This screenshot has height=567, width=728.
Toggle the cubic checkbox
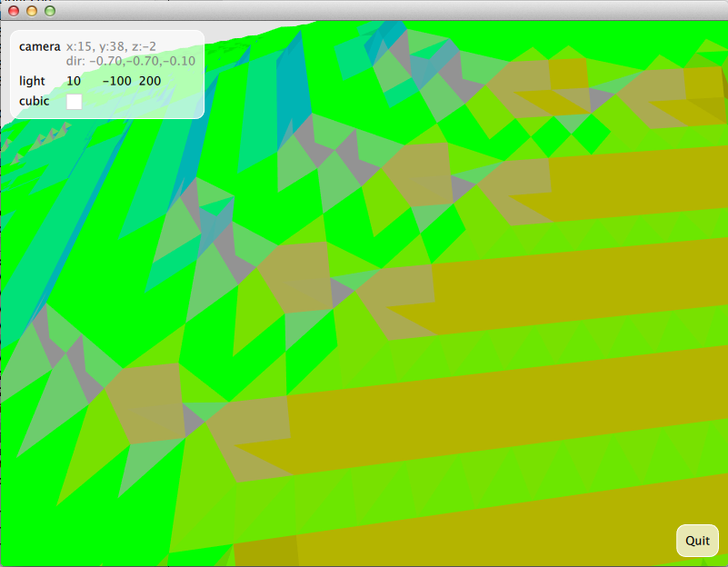tap(75, 102)
